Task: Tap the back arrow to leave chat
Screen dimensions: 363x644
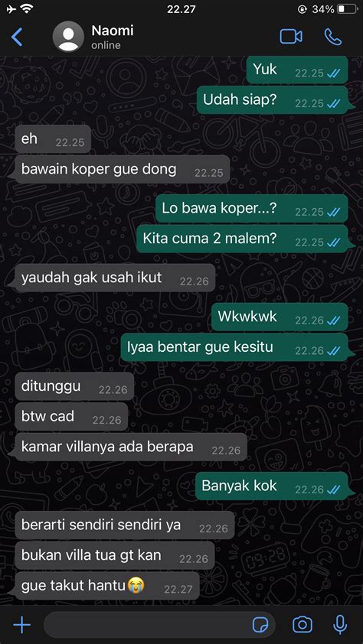Action: [x=17, y=37]
